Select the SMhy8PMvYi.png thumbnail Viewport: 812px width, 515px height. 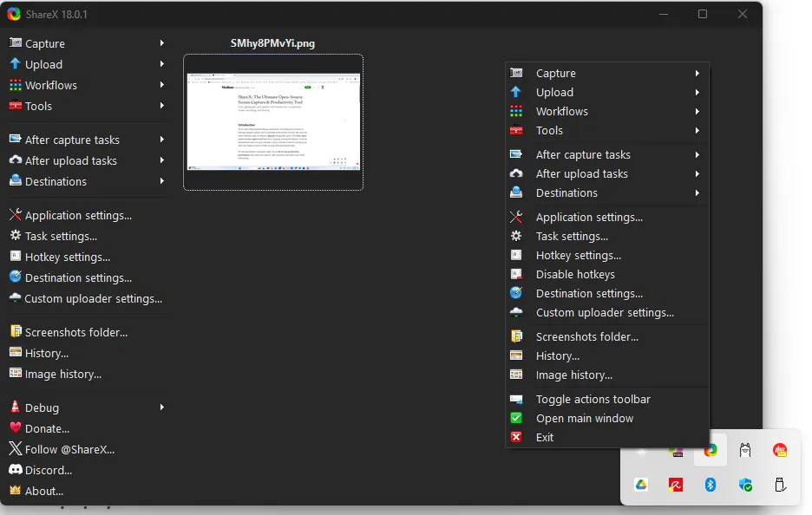coord(273,122)
